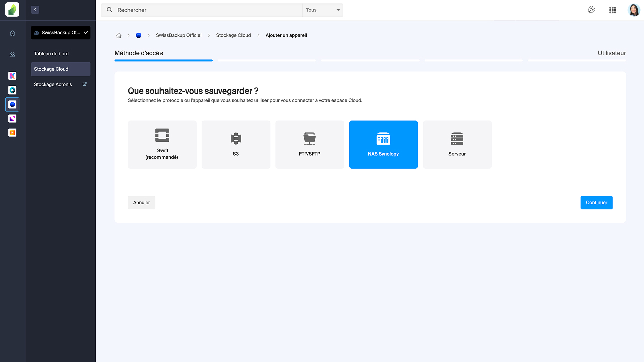This screenshot has width=644, height=362.
Task: Open the apps grid icon top right
Action: [x=612, y=9]
